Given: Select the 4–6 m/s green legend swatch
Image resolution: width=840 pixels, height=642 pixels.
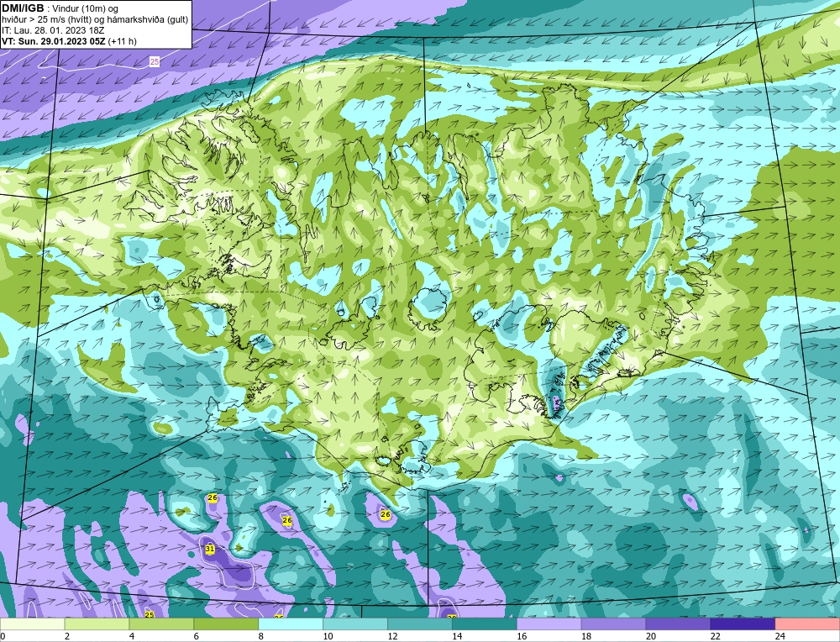Looking at the screenshot, I should click(162, 624).
